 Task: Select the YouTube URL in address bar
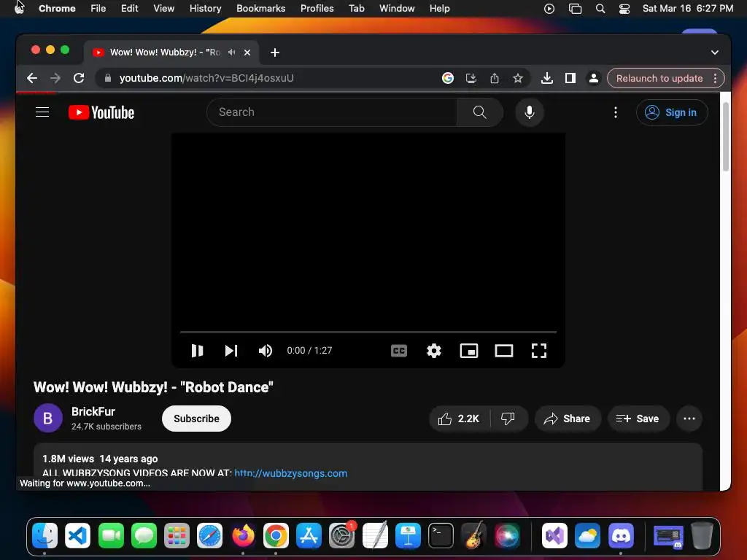[206, 78]
